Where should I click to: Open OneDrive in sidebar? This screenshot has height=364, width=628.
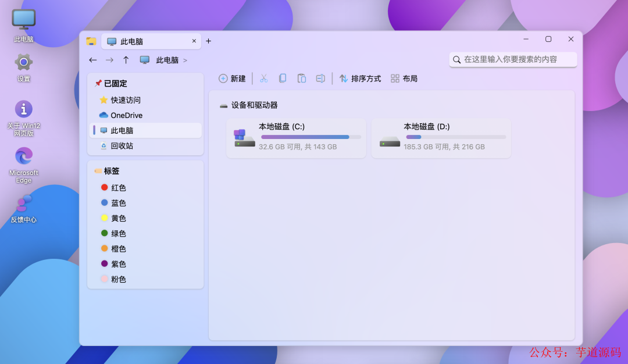(x=145, y=115)
